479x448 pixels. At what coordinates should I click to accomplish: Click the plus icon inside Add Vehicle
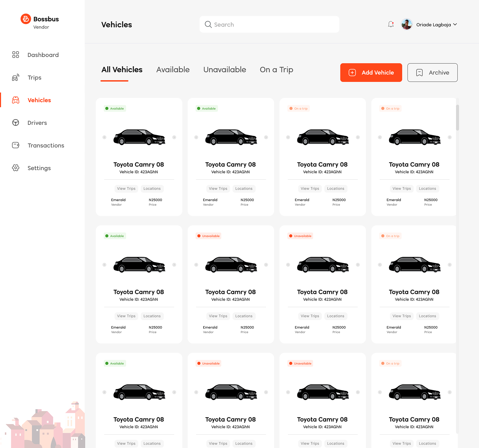352,73
